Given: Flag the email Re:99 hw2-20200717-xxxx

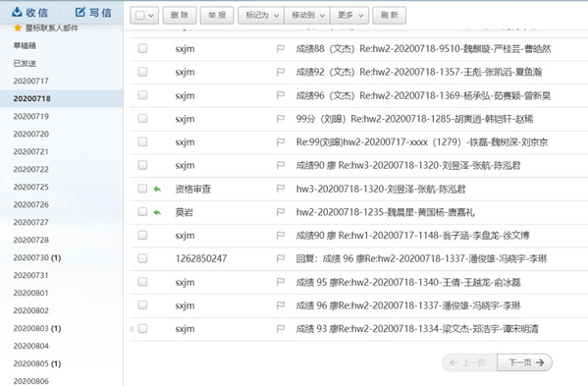Looking at the screenshot, I should pyautogui.click(x=281, y=142).
